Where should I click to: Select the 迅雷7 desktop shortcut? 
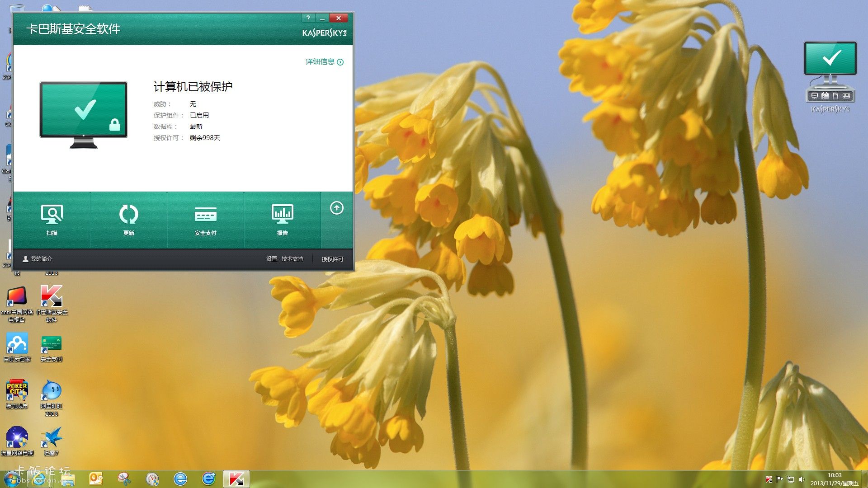pos(52,441)
